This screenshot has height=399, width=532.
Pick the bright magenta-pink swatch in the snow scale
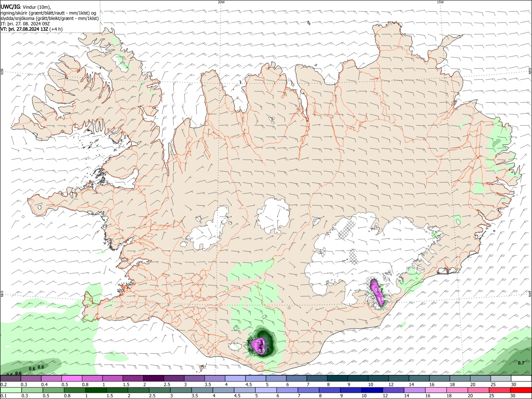click(72, 379)
